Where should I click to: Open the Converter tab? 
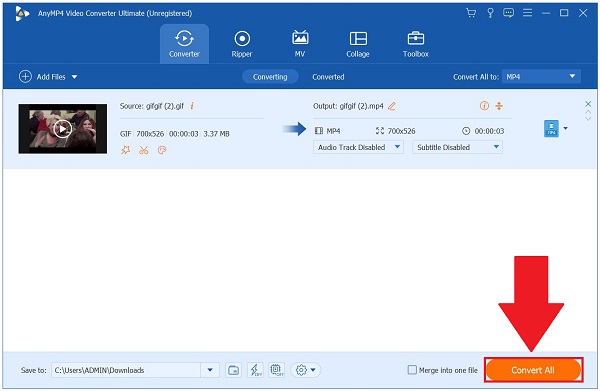tap(184, 44)
